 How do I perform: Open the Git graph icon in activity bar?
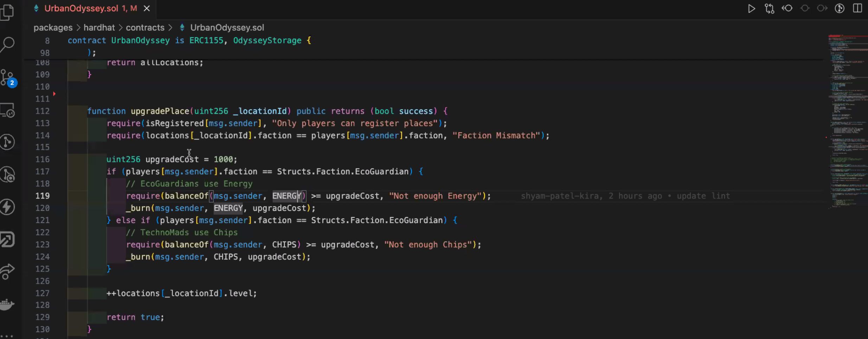[8, 142]
